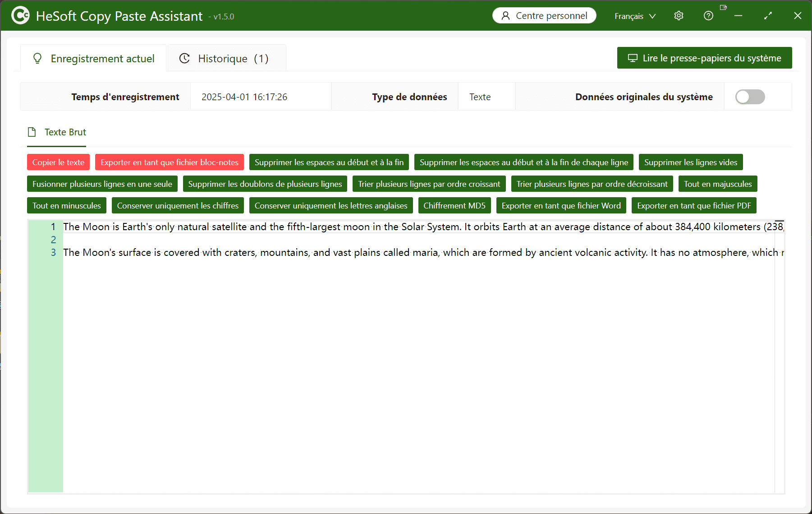Click Trier plusieurs lignes par ordre croissant
Image resolution: width=812 pixels, height=514 pixels.
(x=429, y=184)
